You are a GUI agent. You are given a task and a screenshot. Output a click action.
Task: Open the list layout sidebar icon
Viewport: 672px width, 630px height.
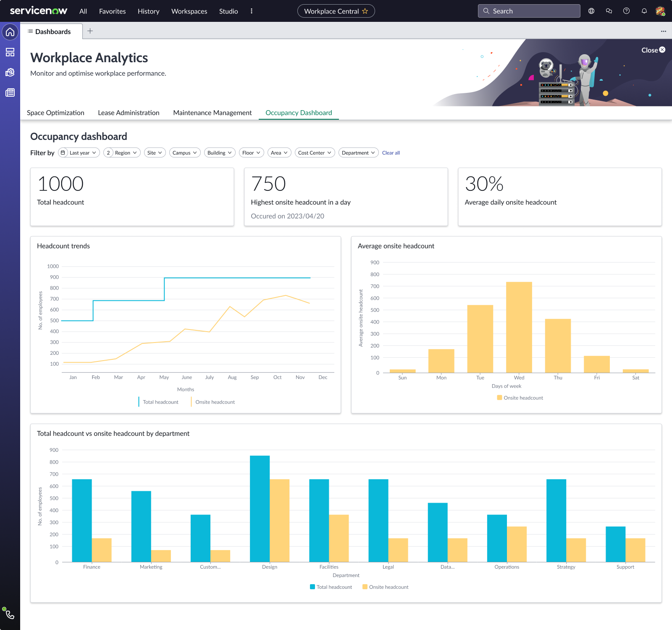10,52
